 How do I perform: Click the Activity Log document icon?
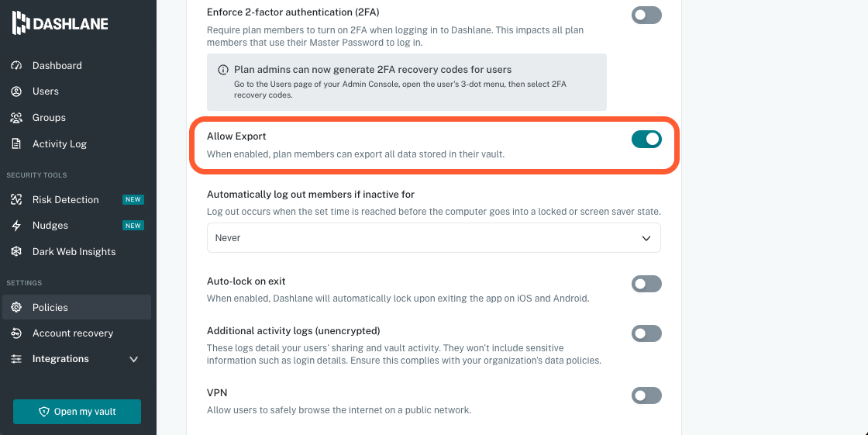coord(16,144)
